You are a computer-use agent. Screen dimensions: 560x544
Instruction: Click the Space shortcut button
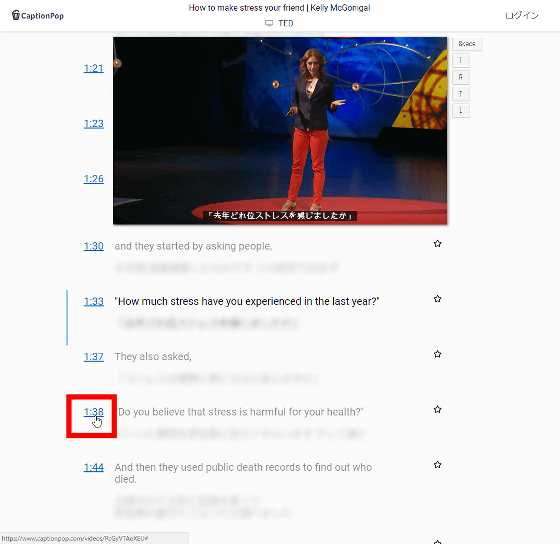467,44
